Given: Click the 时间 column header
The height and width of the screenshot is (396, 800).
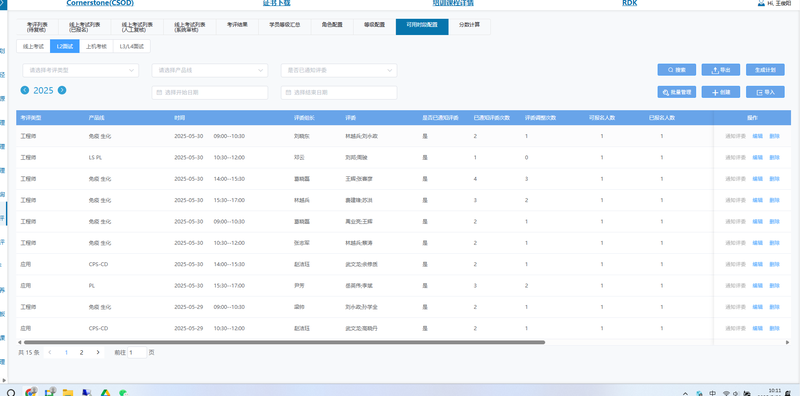Looking at the screenshot, I should [x=180, y=118].
